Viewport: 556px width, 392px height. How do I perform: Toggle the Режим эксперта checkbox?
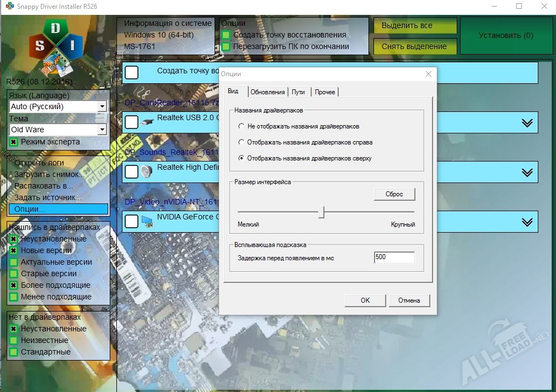[x=14, y=142]
